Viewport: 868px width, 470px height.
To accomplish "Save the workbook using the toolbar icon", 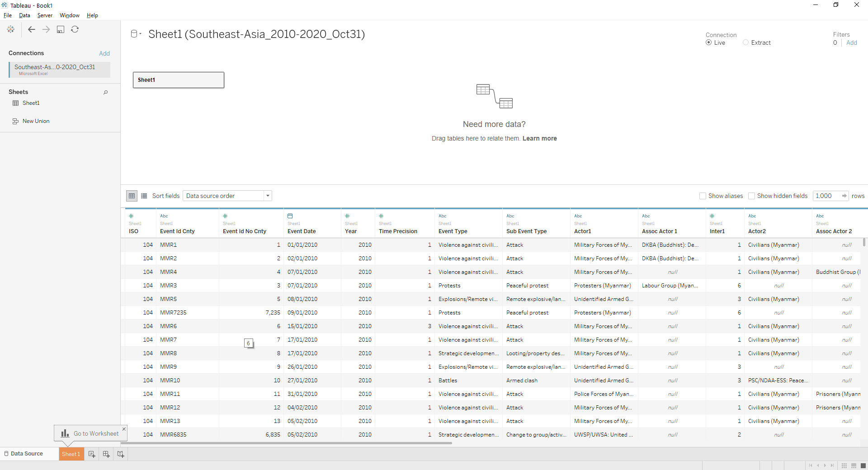I will 61,29.
